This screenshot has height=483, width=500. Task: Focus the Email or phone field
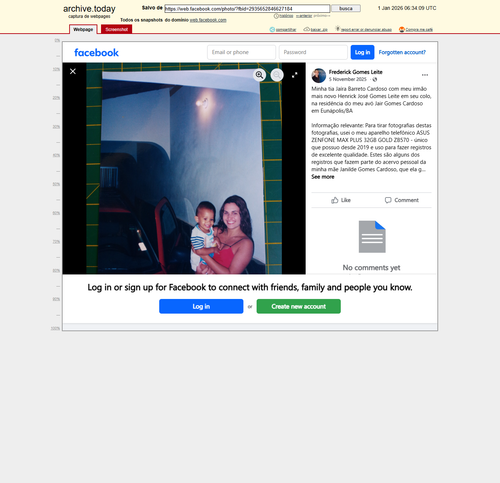(x=241, y=52)
